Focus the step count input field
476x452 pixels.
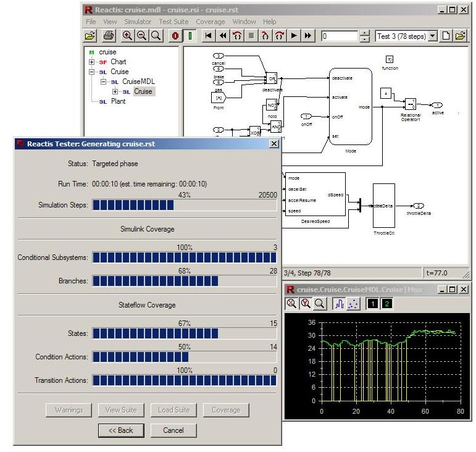pyautogui.click(x=340, y=36)
